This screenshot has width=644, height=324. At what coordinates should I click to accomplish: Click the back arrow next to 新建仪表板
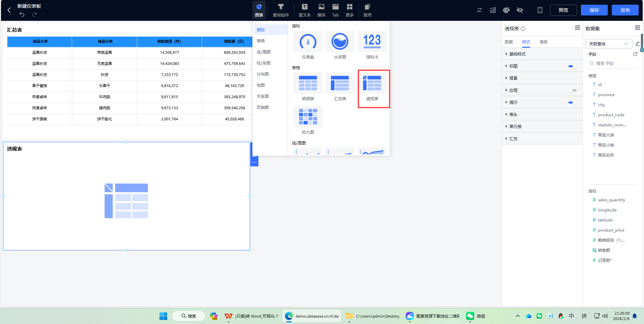9,10
